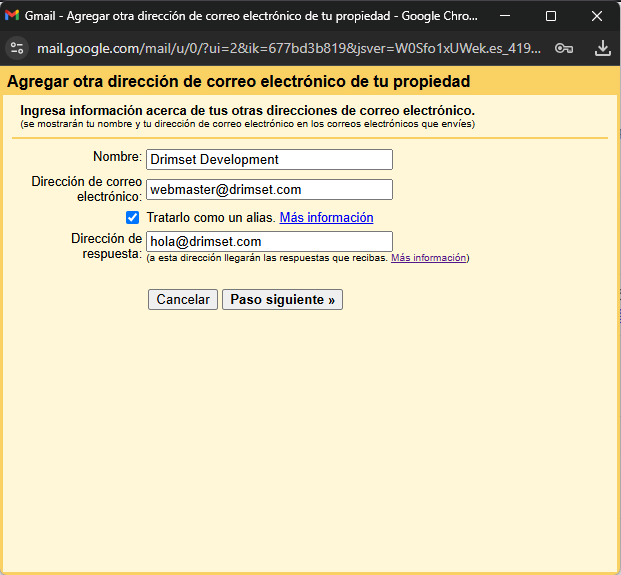Click the 'Dirección de respuesta' label
This screenshot has width=621, height=575.
click(x=106, y=246)
